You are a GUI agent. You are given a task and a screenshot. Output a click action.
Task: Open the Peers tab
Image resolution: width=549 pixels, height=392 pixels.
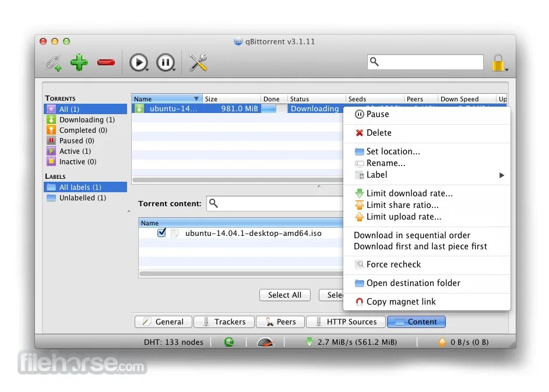(x=280, y=322)
